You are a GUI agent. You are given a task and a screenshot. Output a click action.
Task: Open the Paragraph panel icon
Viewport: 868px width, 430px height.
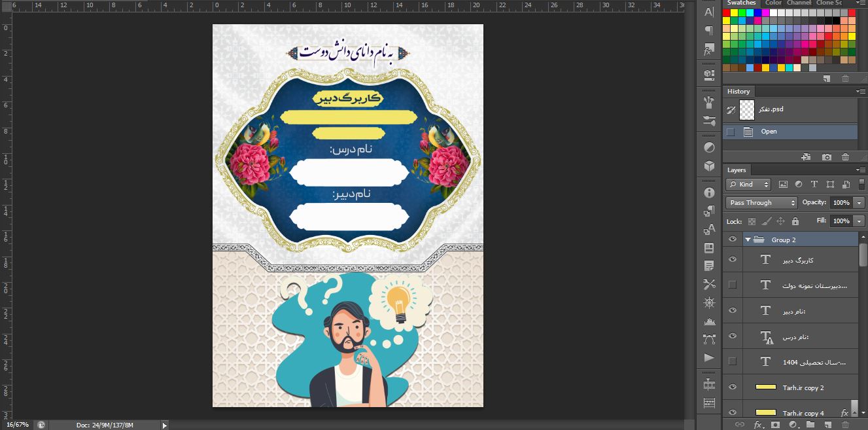(x=709, y=31)
